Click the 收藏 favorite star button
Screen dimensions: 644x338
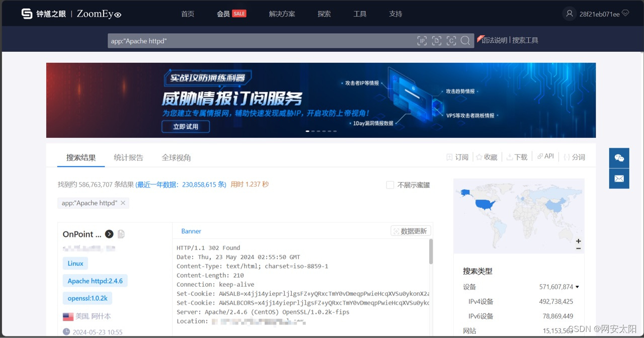pos(487,157)
